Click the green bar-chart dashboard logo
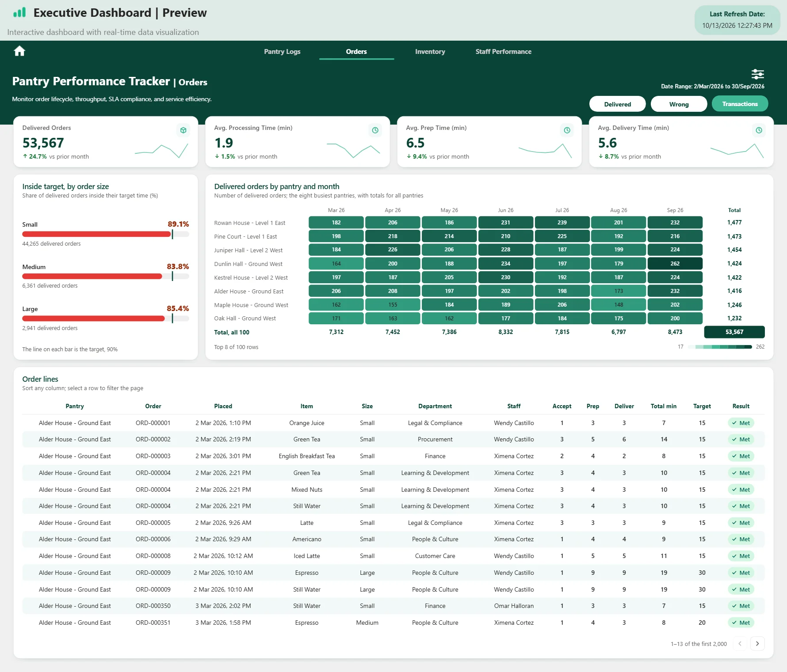Viewport: 787px width, 672px height. point(19,12)
